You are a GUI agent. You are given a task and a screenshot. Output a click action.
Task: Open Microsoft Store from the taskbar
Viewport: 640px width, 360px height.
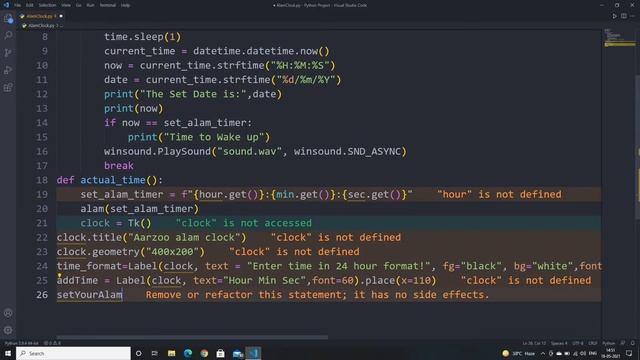coord(220,353)
